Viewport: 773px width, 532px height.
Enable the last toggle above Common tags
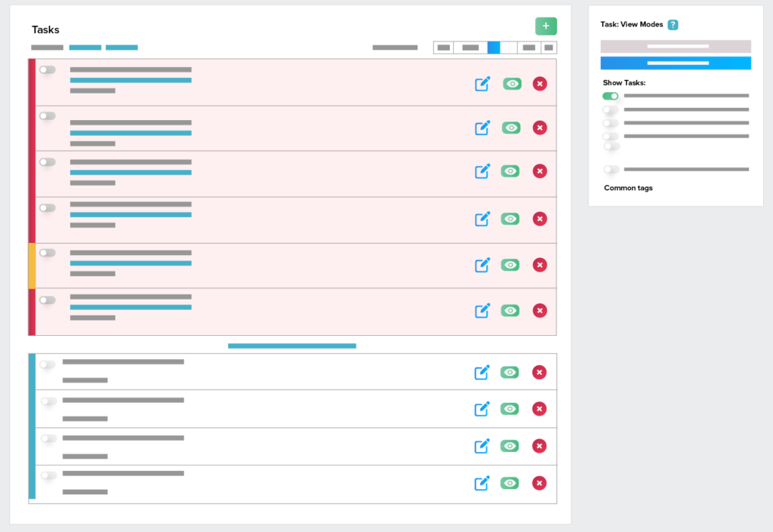(611, 169)
